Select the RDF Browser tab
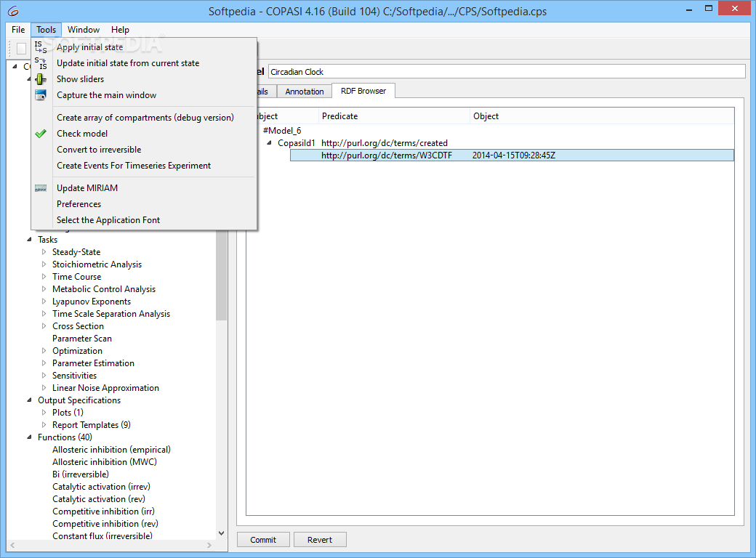This screenshot has width=756, height=558. (363, 91)
